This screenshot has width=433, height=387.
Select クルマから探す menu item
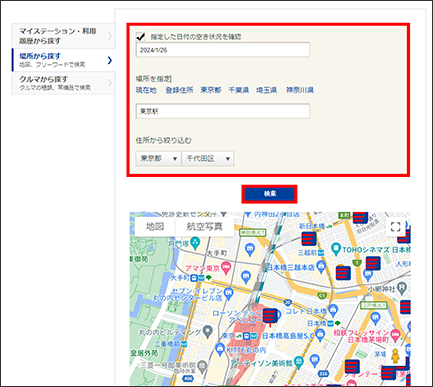click(63, 83)
